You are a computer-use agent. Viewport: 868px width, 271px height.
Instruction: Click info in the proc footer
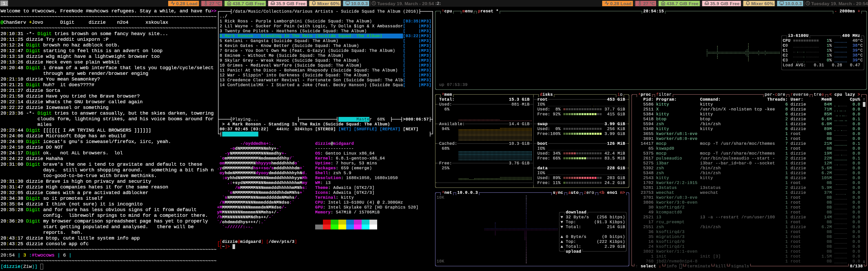[x=672, y=266]
